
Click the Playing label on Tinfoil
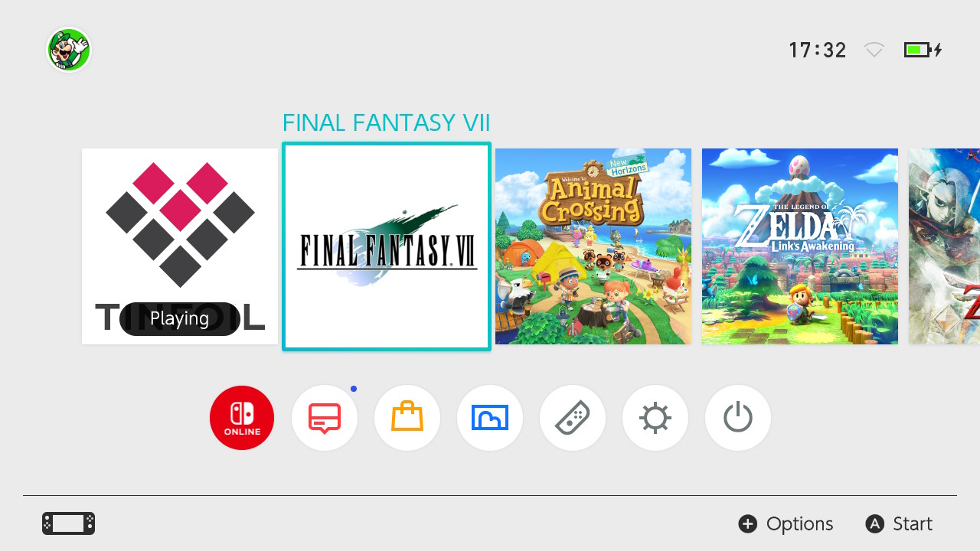tap(180, 318)
